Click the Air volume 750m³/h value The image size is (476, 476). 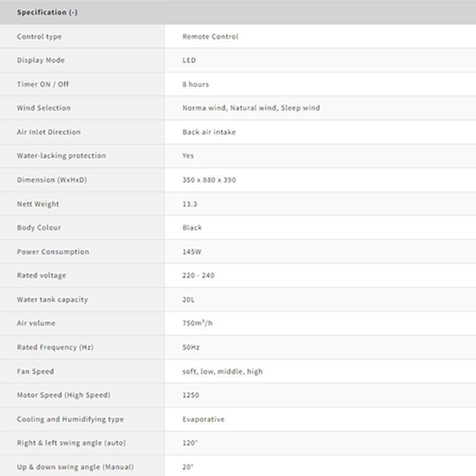point(197,323)
